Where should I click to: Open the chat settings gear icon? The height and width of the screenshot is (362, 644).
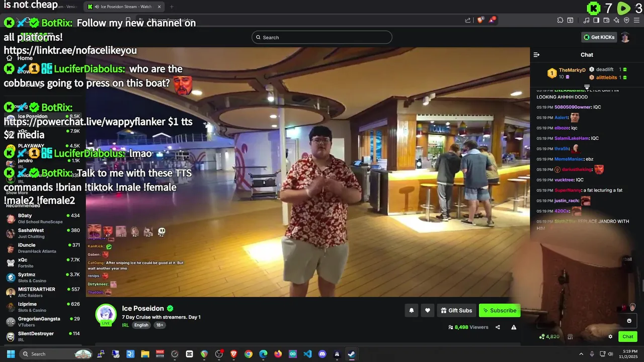[x=610, y=337]
